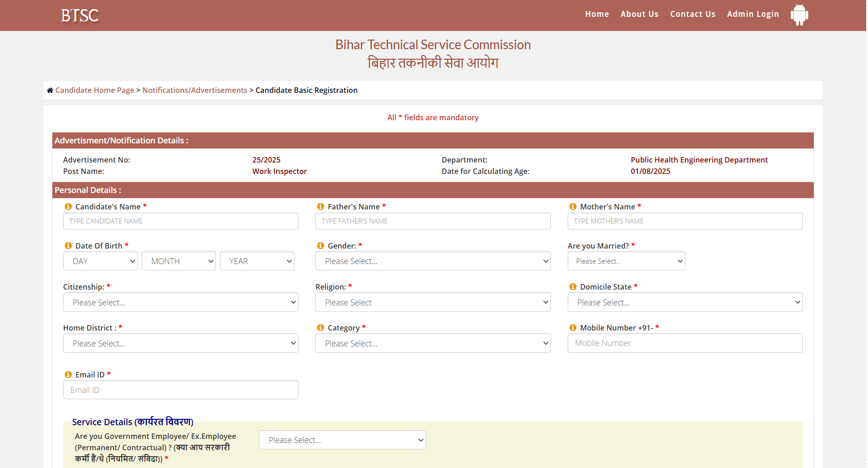Click the Mobile Number input field
Viewport: 868px width, 468px height.
(x=685, y=343)
